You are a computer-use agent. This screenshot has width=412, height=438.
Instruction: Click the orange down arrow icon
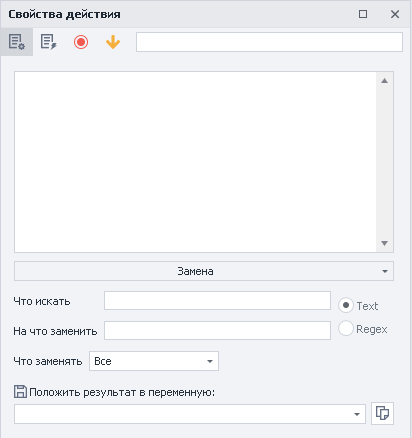[x=113, y=42]
